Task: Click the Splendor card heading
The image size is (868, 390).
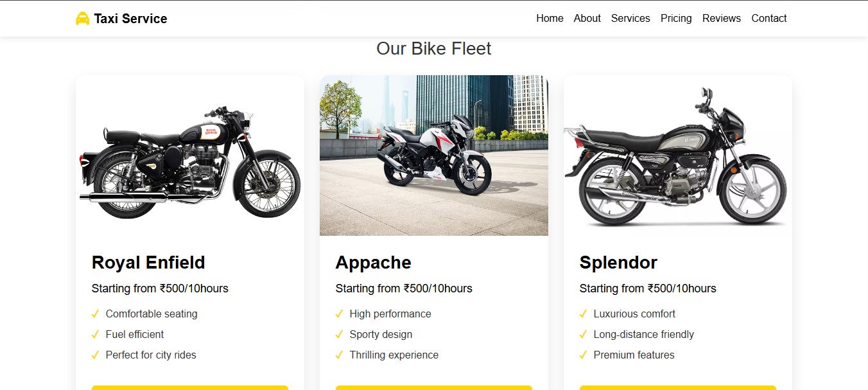Action: click(618, 262)
